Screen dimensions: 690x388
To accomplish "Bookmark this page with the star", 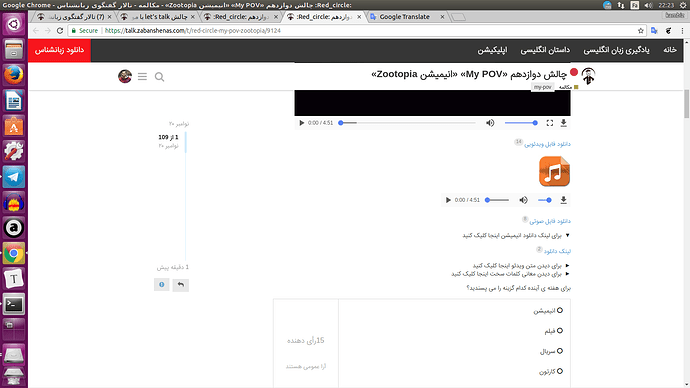I will tap(641, 31).
